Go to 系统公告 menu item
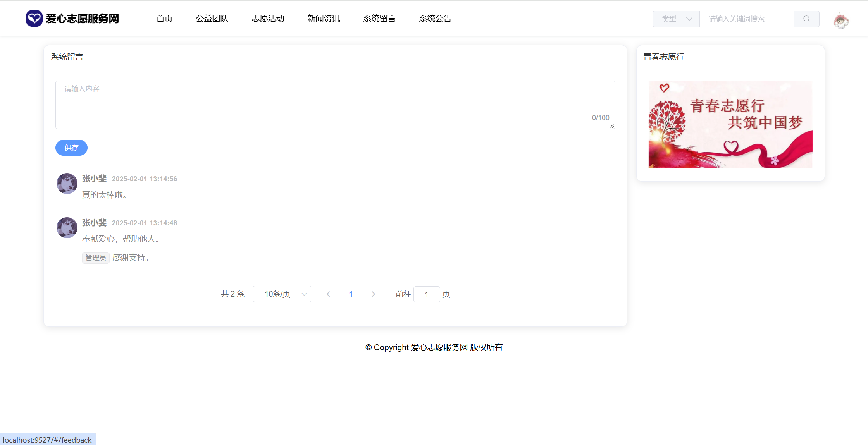The image size is (868, 445). click(x=435, y=19)
